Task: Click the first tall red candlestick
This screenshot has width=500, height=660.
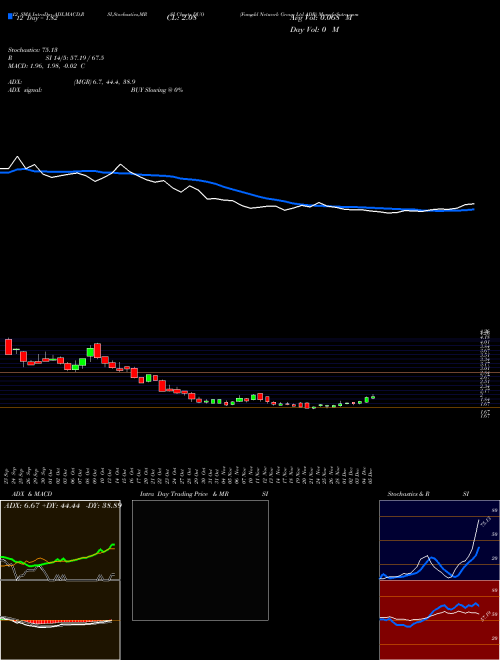Action: click(x=8, y=346)
